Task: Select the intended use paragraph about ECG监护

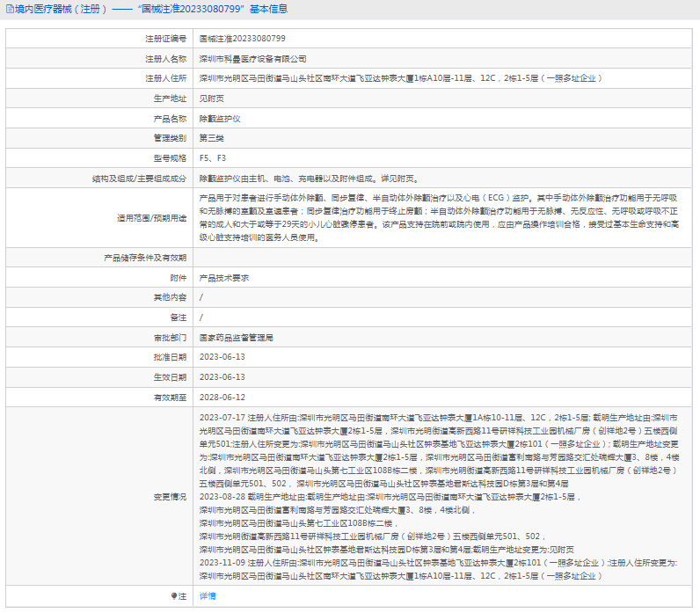Action: (439, 218)
